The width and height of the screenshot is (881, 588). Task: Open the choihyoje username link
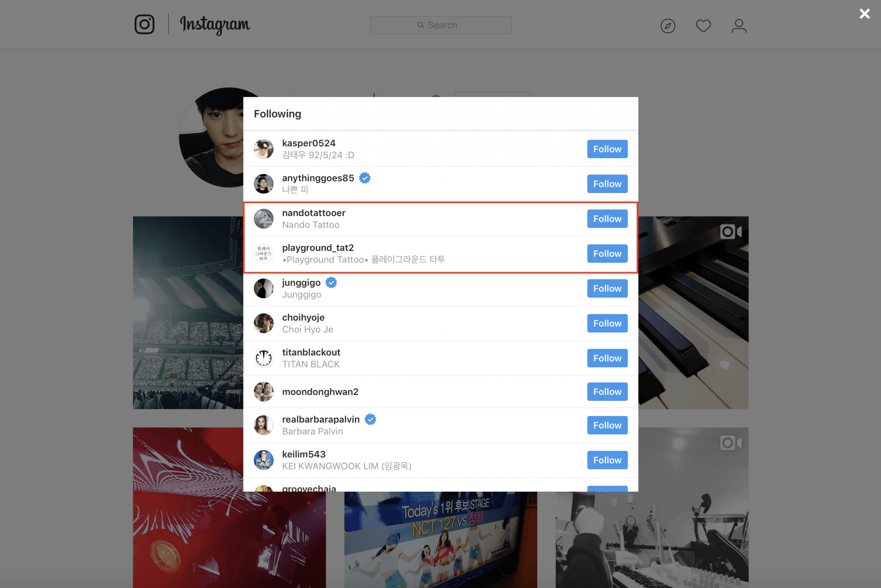(x=303, y=317)
